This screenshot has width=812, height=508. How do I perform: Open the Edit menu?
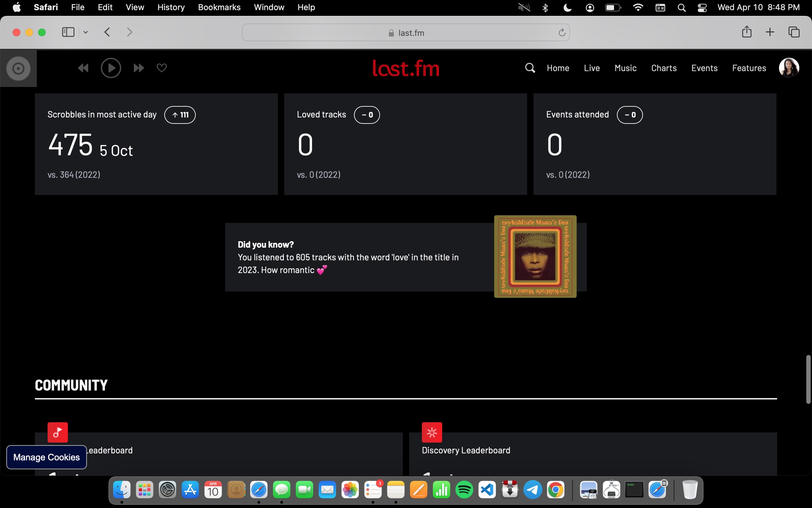coord(105,7)
